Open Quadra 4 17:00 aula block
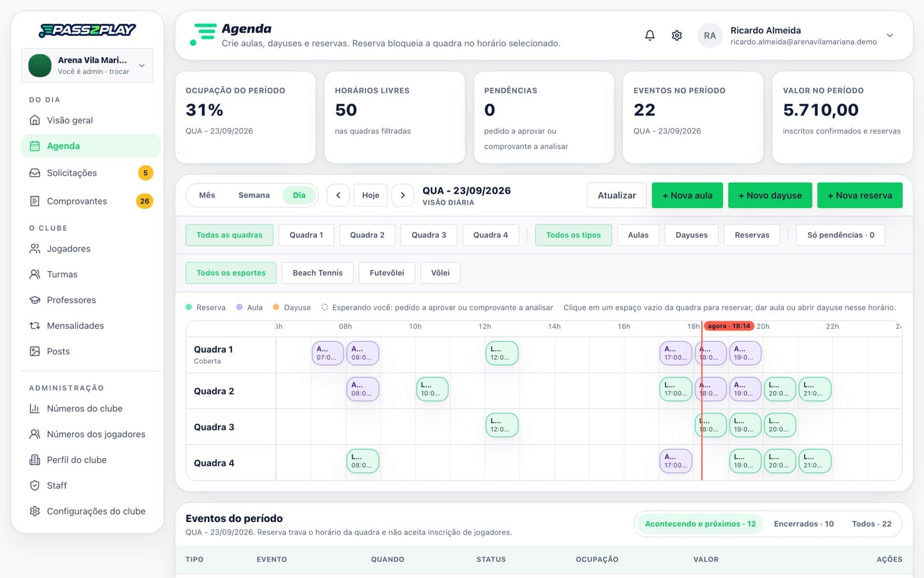924x578 pixels. click(x=676, y=461)
